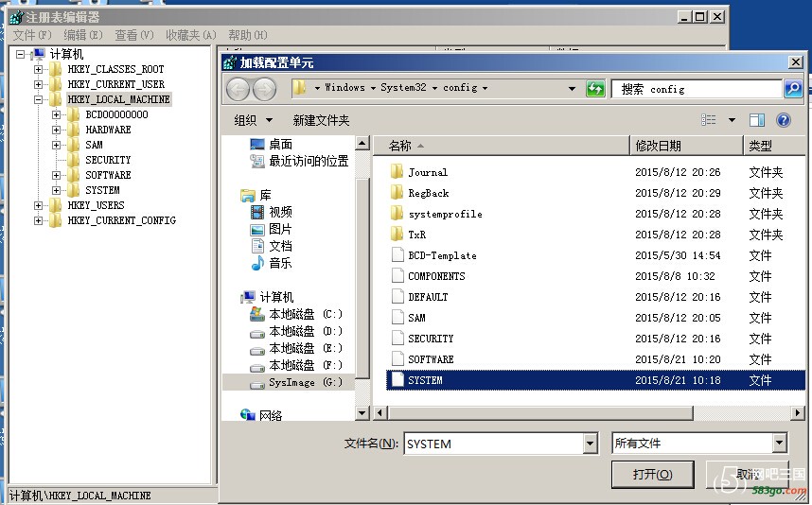Select the RegBack folder icon
812x505 pixels.
pos(397,193)
